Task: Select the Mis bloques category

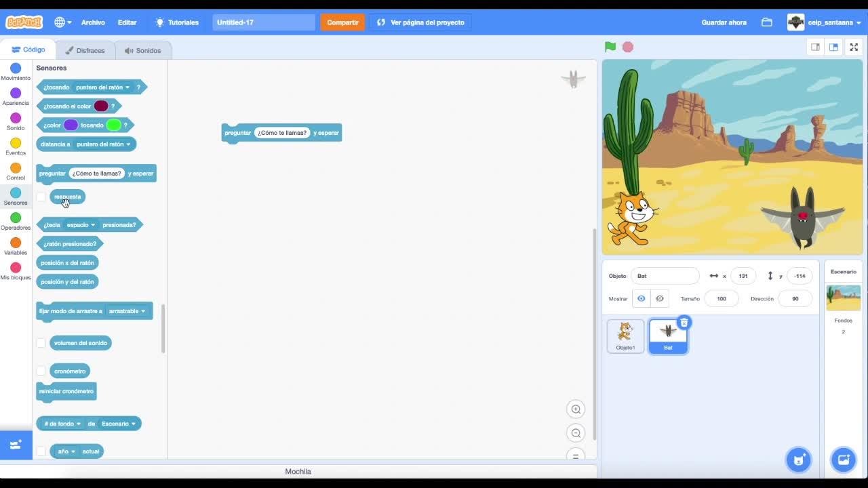Action: [16, 272]
